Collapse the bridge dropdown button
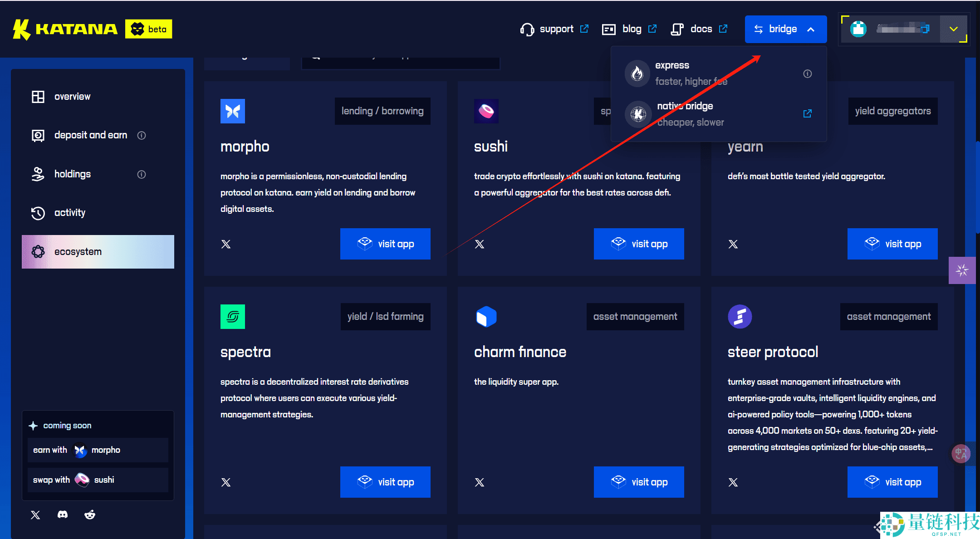Screen dimensions: 980x539 pos(785,29)
